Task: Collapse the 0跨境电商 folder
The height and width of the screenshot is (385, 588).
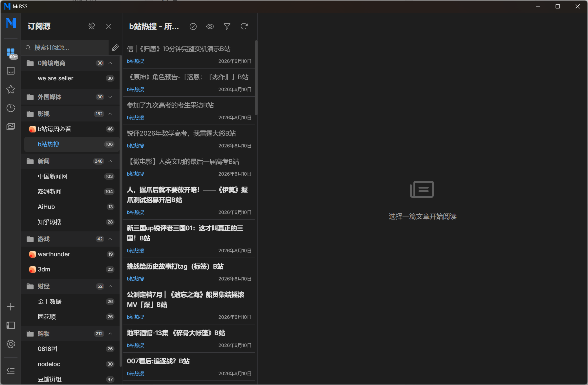Action: pyautogui.click(x=110, y=63)
